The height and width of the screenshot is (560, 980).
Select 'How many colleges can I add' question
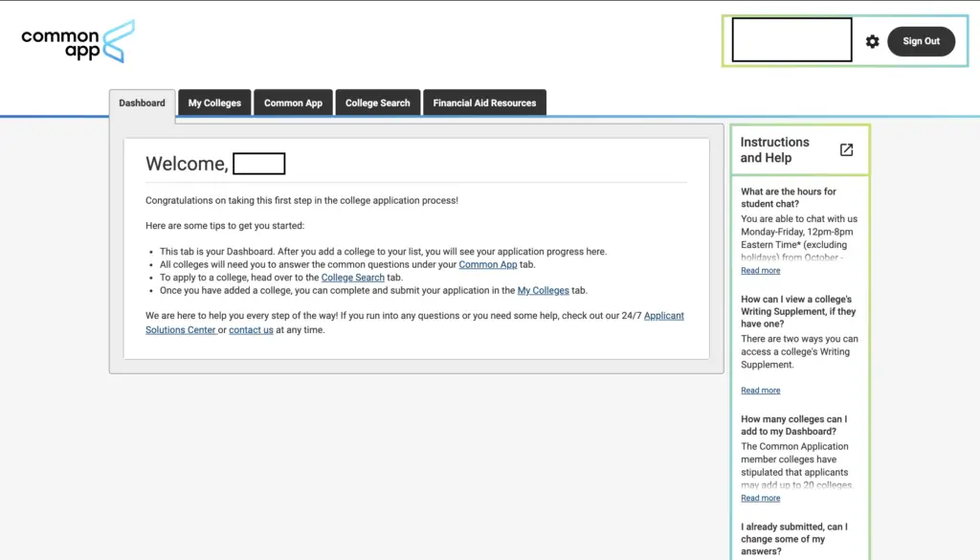click(x=794, y=425)
